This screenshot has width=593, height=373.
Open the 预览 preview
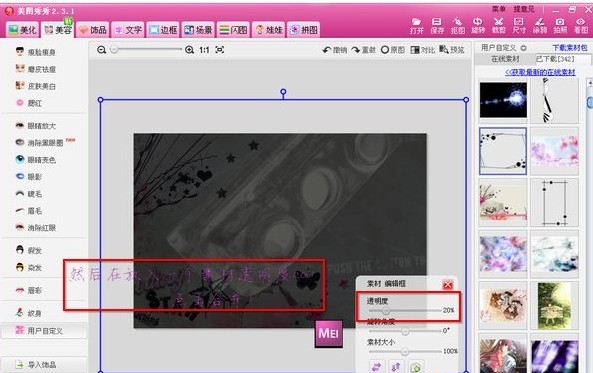pyautogui.click(x=452, y=50)
